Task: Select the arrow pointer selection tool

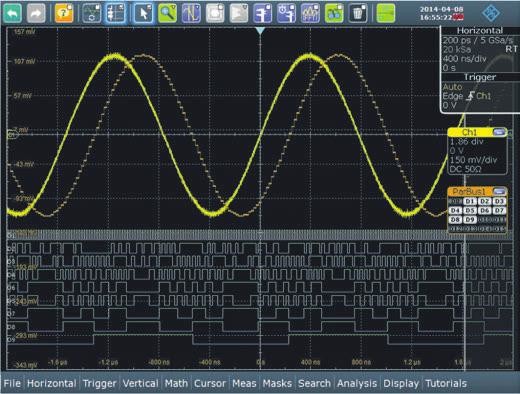Action: tap(144, 13)
